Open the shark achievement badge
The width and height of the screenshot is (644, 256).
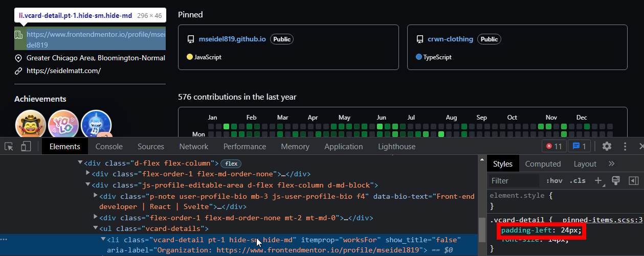coord(96,125)
